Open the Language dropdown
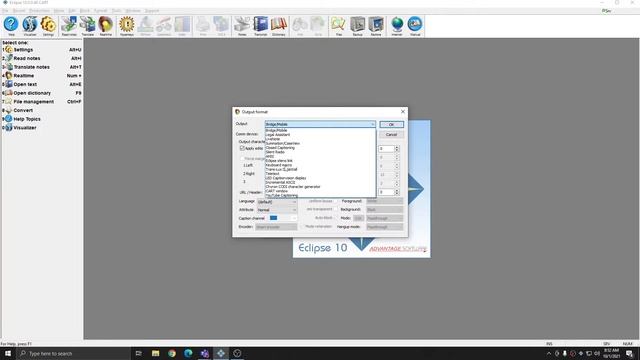This screenshot has height=360, width=640. click(x=277, y=202)
